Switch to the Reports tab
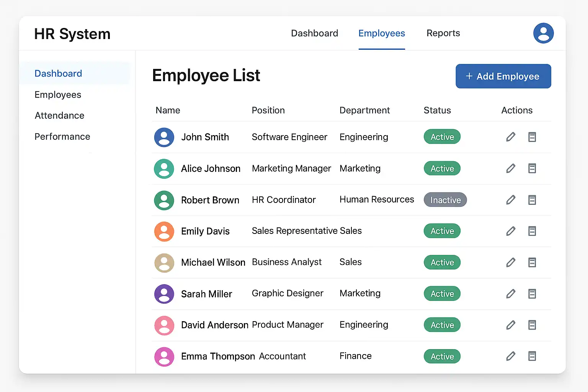 pos(443,33)
